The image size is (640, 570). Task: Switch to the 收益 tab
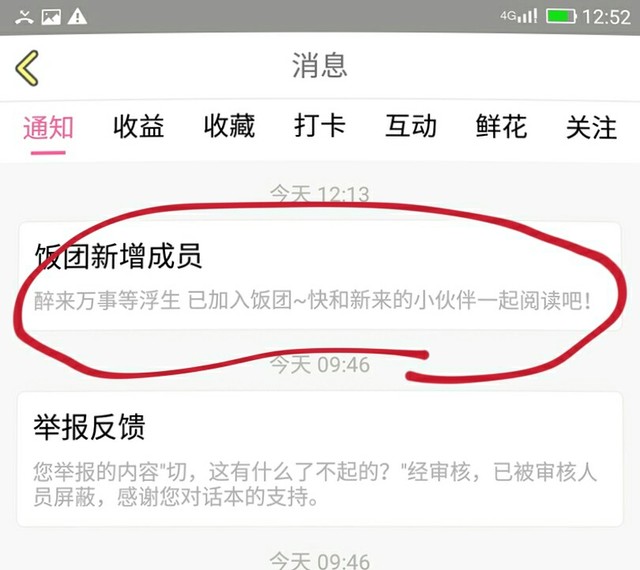[x=139, y=127]
